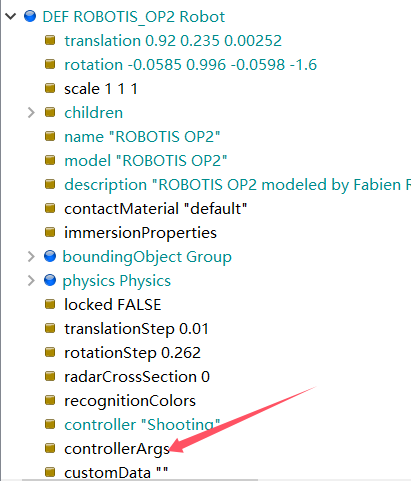
Task: Click the field icon next to customData
Action: (50, 472)
